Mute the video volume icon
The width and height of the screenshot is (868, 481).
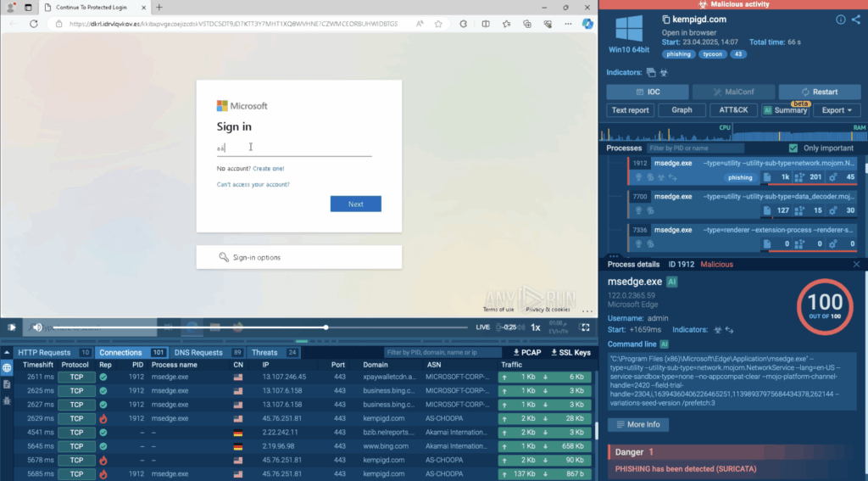point(36,327)
